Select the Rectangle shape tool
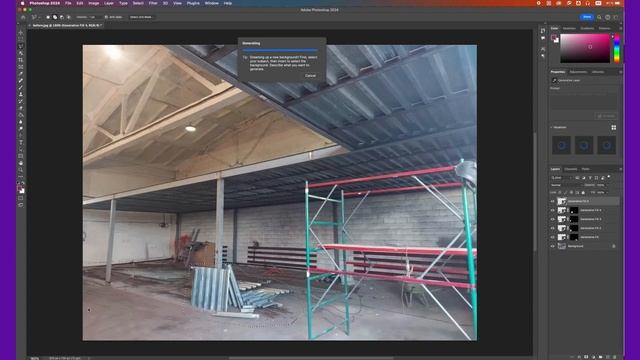Screen dimensions: 640x360 tap(21, 157)
